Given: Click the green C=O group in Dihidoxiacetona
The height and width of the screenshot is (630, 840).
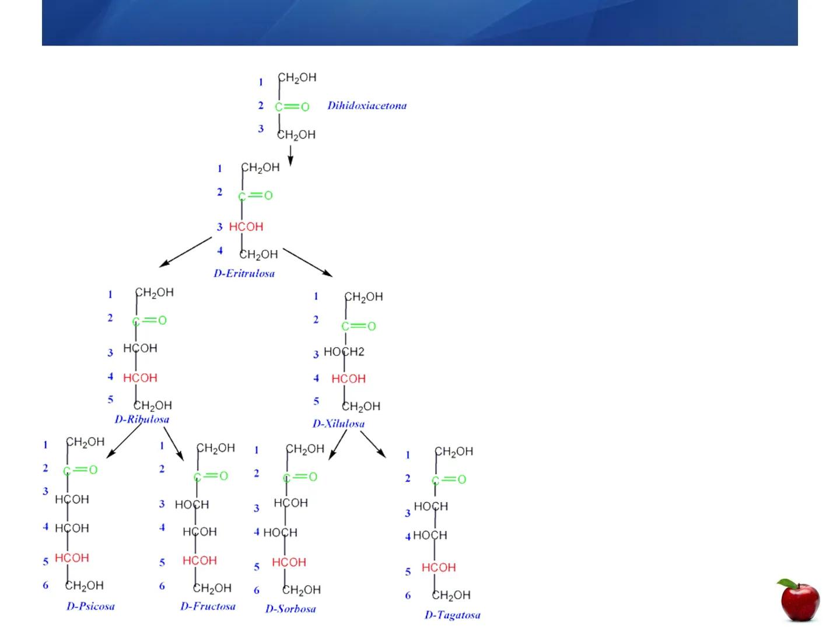Looking at the screenshot, I should click(292, 107).
